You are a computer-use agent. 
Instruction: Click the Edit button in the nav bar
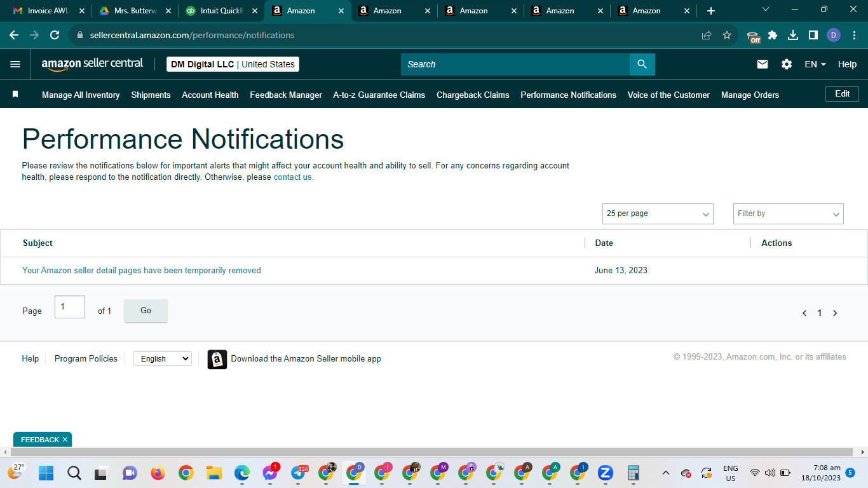(842, 94)
